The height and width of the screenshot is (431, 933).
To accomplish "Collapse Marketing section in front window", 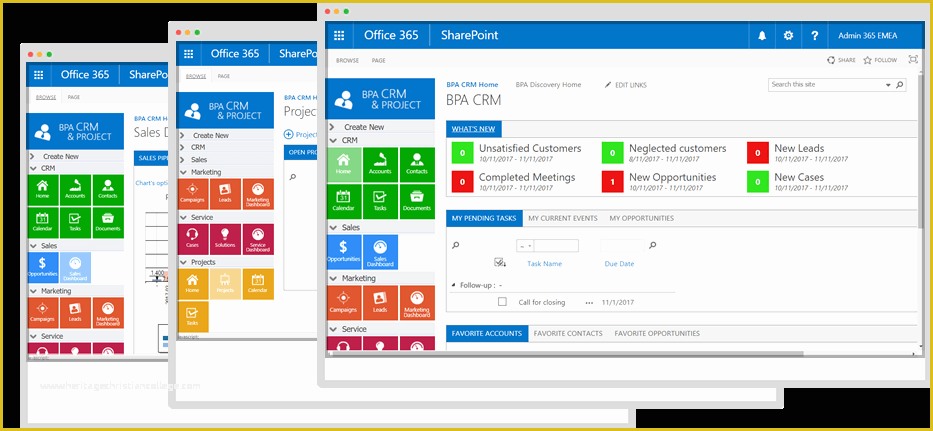I will (x=331, y=278).
